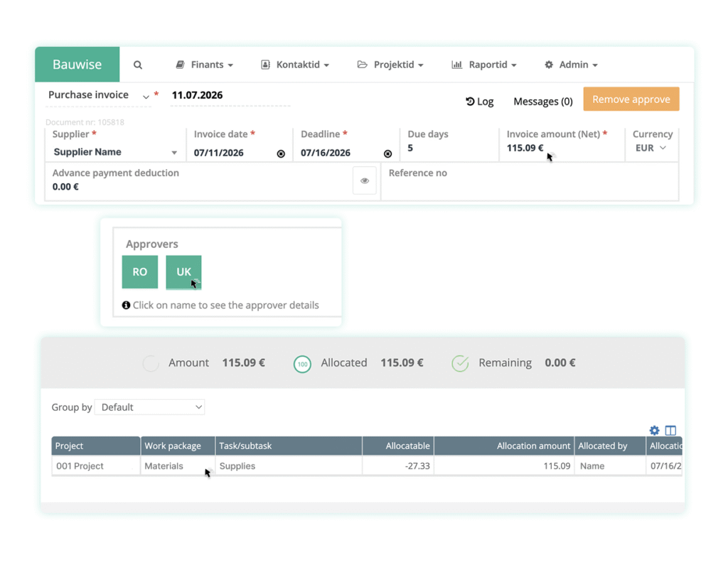Toggle advance payment visibility with the eye icon

364,180
